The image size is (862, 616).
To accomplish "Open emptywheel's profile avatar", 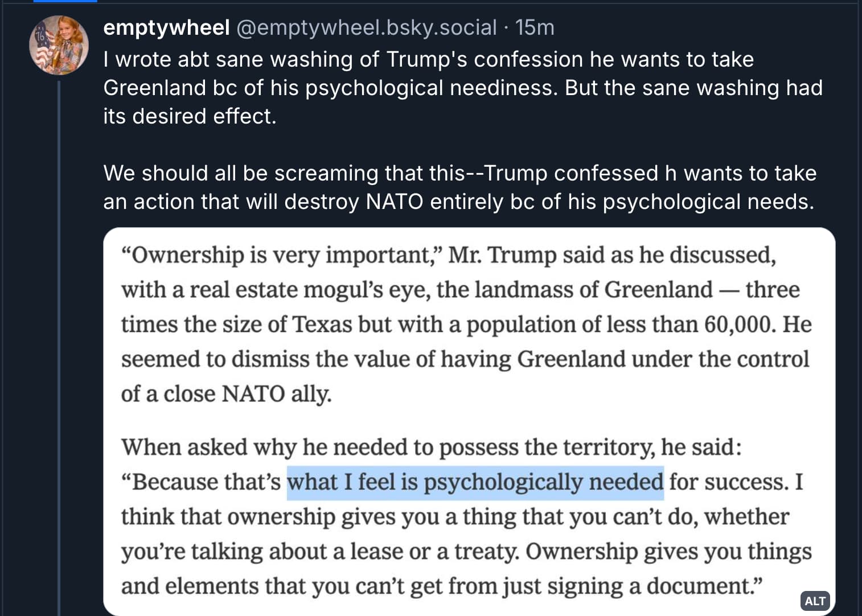I will [59, 45].
